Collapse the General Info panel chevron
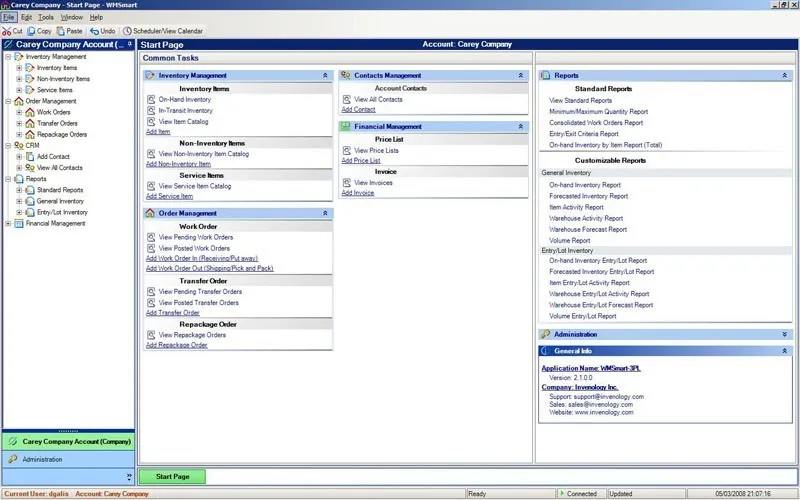The width and height of the screenshot is (800, 500). tap(784, 351)
